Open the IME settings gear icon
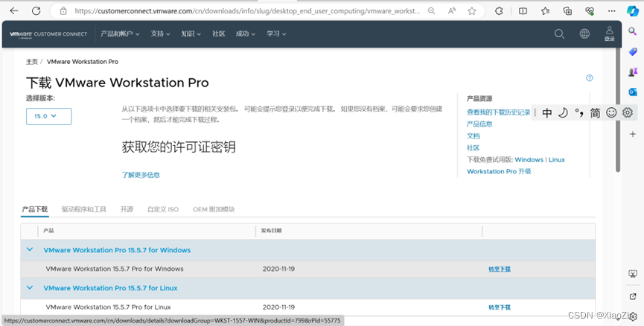This screenshot has width=644, height=326. (628, 112)
